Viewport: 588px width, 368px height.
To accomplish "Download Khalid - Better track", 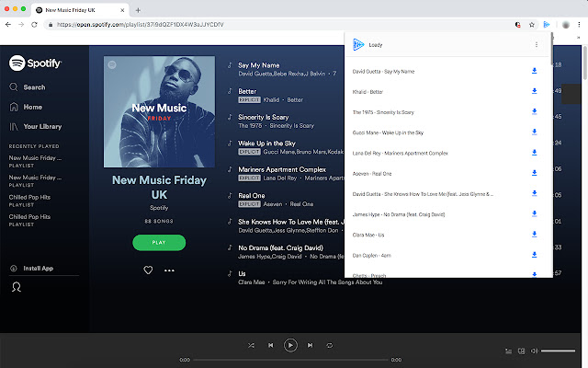I will pos(534,91).
